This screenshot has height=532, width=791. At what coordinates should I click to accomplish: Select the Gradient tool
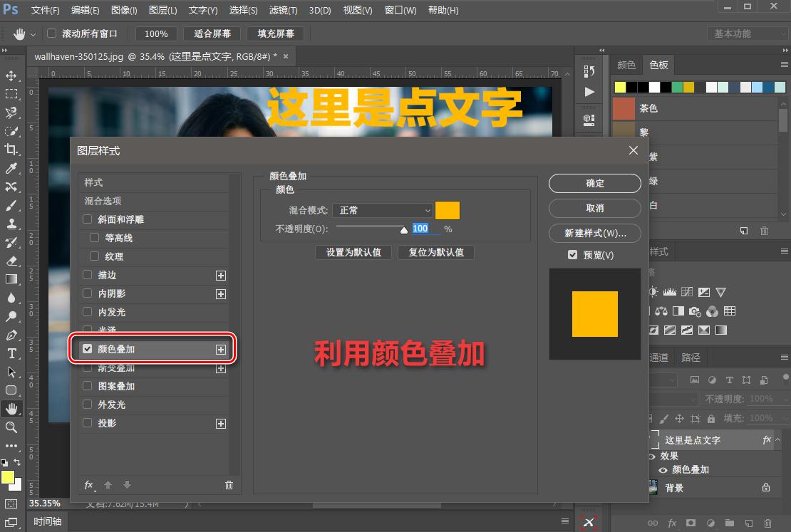point(11,279)
